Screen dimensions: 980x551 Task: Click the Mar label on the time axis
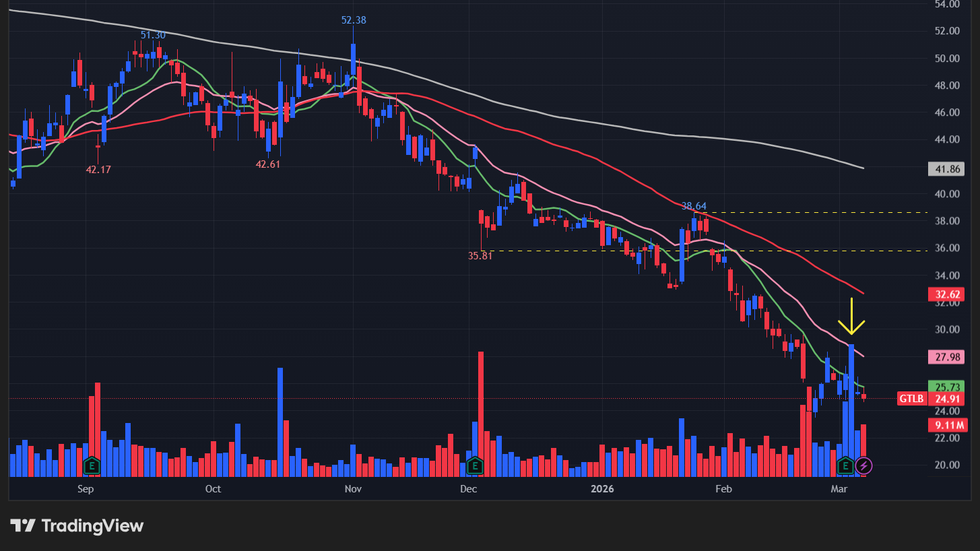tap(839, 489)
